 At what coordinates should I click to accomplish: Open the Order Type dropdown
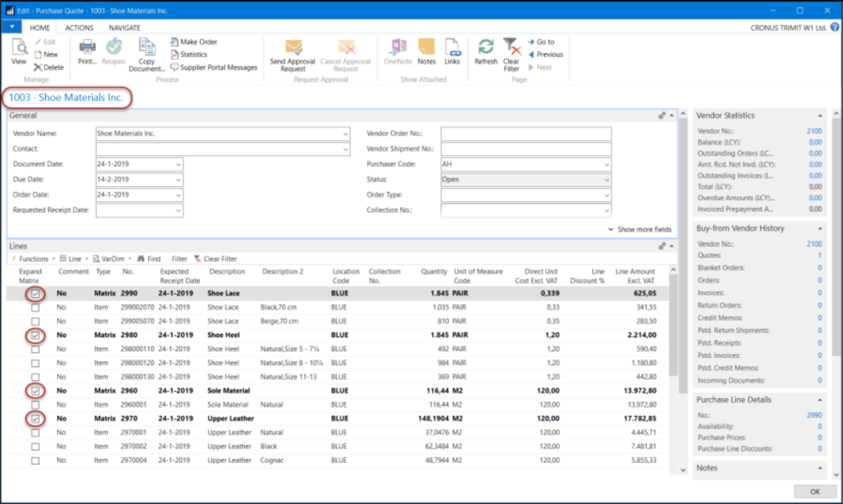coord(607,195)
